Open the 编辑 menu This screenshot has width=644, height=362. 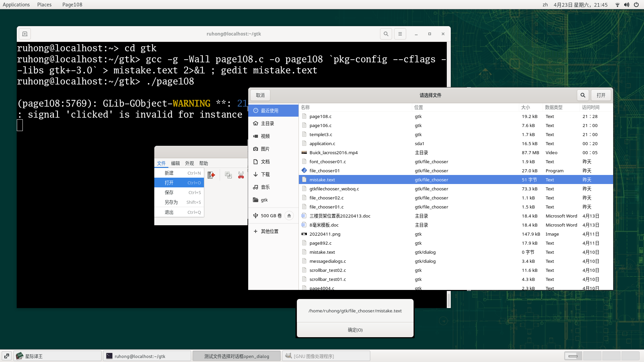click(x=175, y=163)
